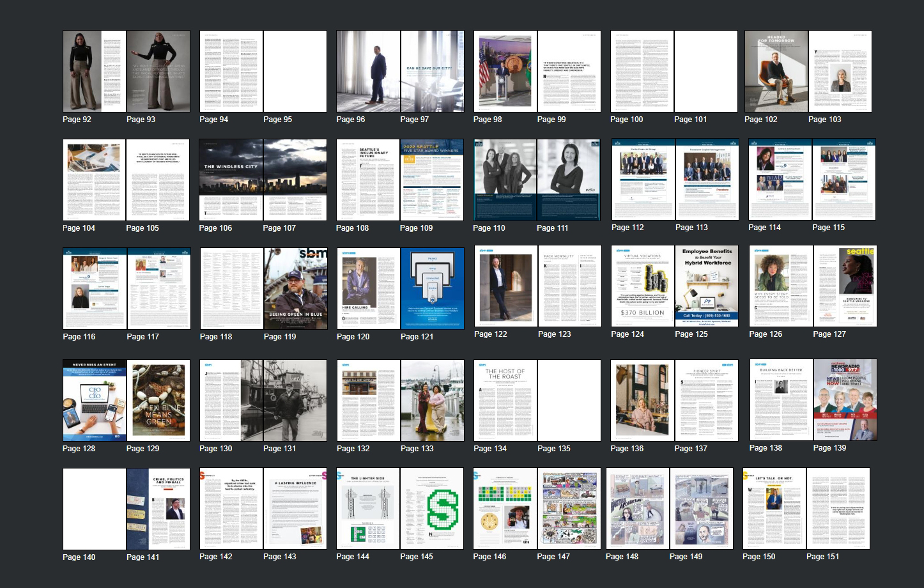The height and width of the screenshot is (588, 924).
Task: Open Page 98 podium photo thumbnail
Action: (505, 72)
